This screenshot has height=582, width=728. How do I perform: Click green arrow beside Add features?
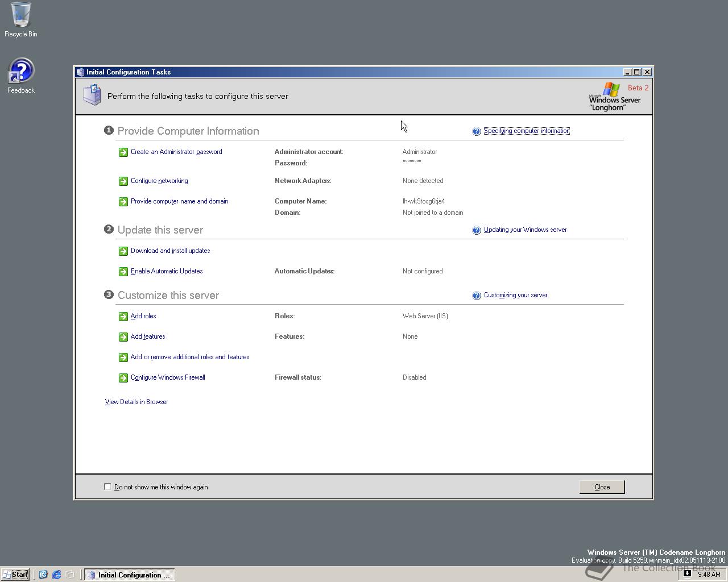[x=123, y=337]
